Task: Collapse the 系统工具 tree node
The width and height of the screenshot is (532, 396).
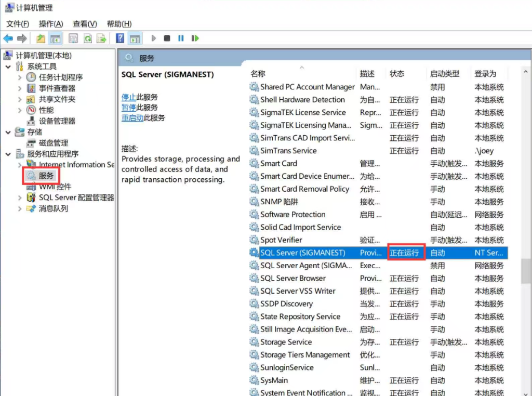Action: coord(8,67)
